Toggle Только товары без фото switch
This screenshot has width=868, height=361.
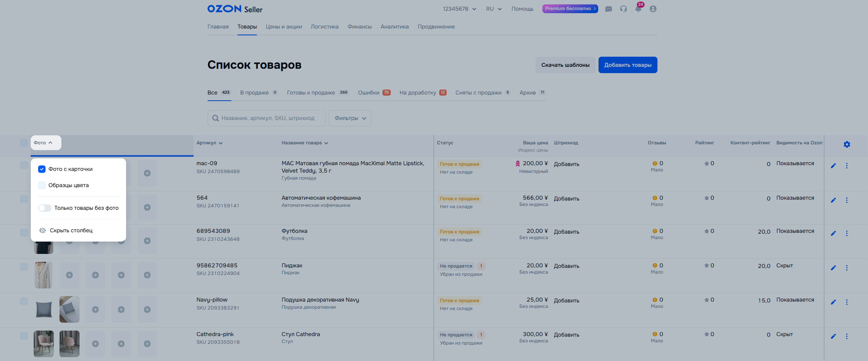(x=45, y=208)
